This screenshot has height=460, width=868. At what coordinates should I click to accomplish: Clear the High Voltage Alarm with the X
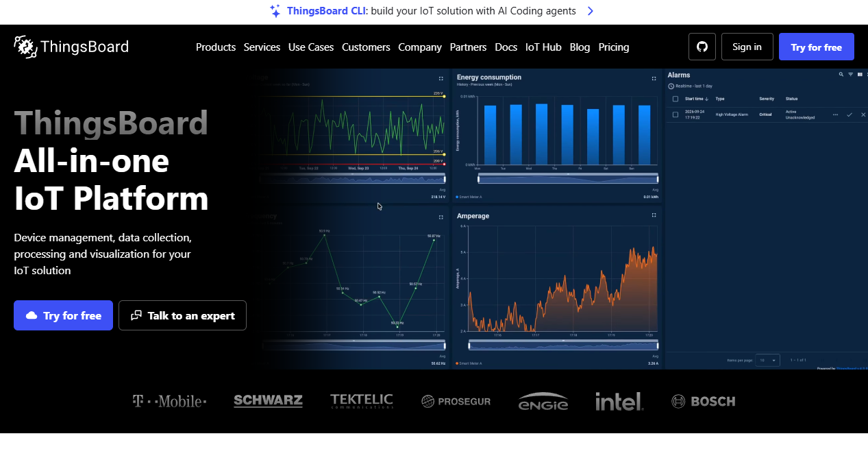863,114
